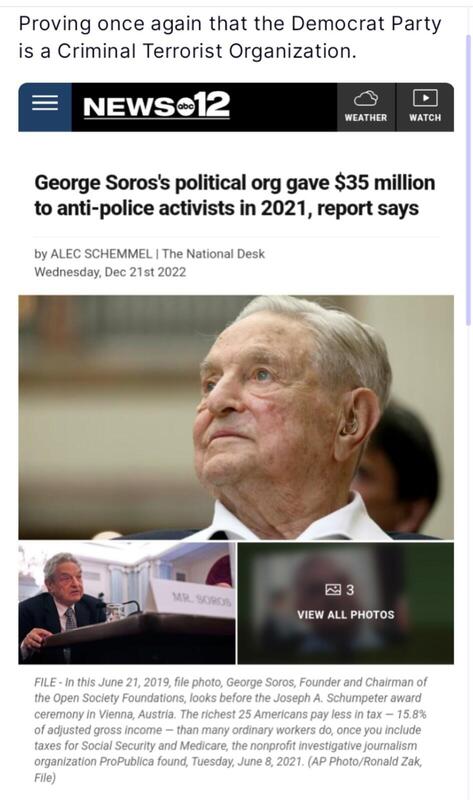The width and height of the screenshot is (473, 800).
Task: Click the page scrollbar on right edge
Action: [x=468, y=180]
